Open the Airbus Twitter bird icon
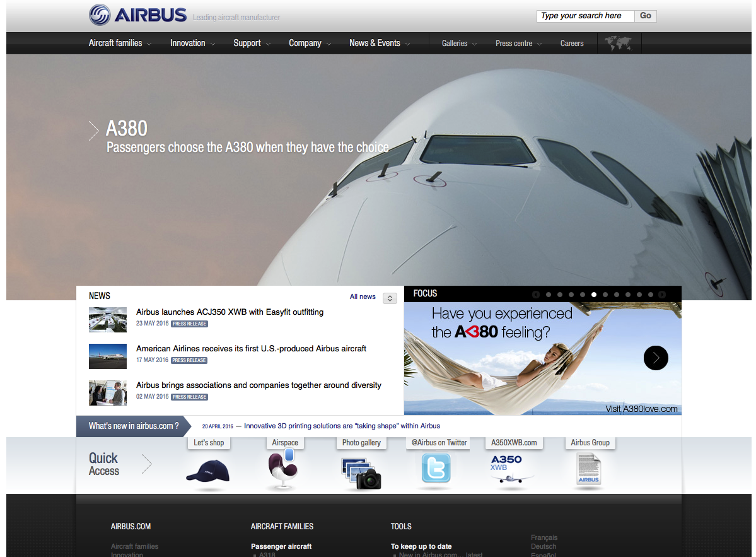The image size is (756, 557). [436, 469]
